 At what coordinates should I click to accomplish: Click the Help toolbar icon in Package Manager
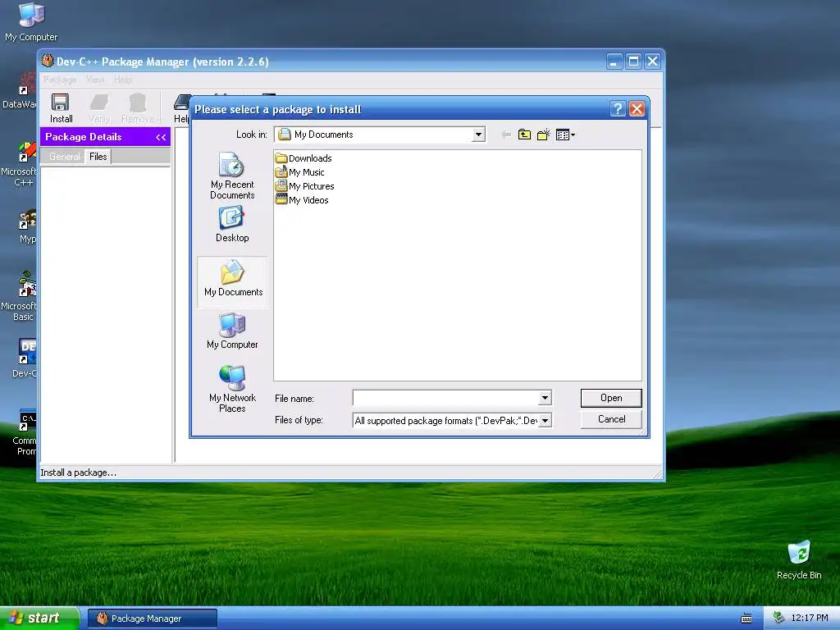click(x=181, y=109)
